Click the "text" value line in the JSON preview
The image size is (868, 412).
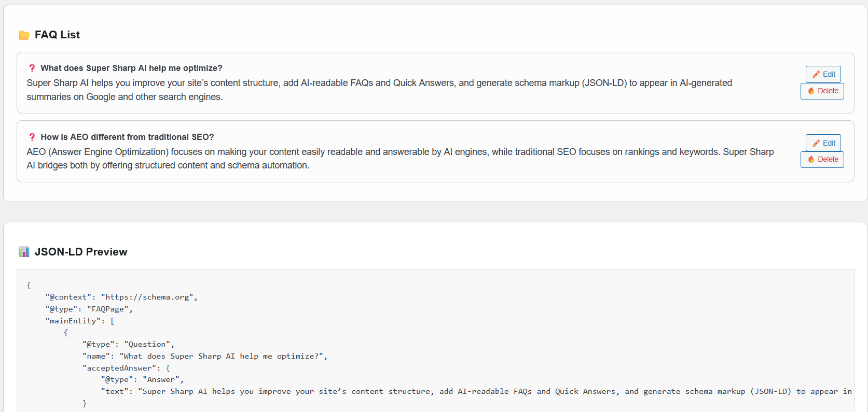coord(467,392)
